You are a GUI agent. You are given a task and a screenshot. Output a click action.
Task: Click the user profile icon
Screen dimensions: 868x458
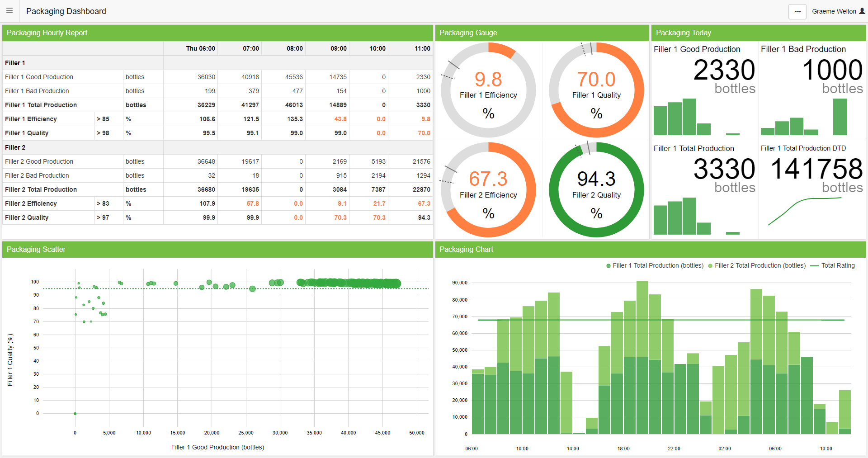click(862, 11)
